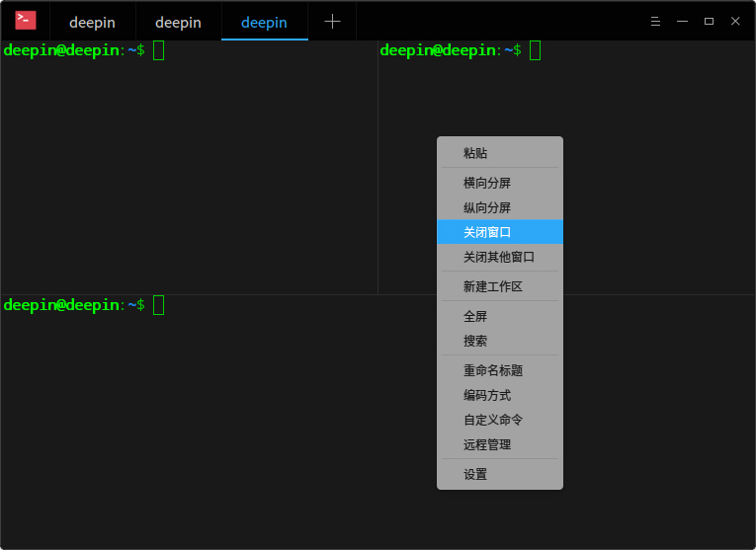The image size is (756, 550).
Task: Switch to the first deepin tab
Action: pos(92,22)
